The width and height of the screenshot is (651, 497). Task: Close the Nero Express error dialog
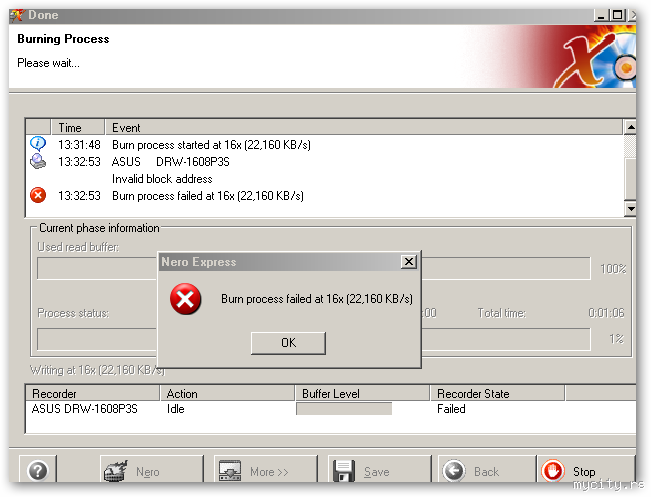409,262
